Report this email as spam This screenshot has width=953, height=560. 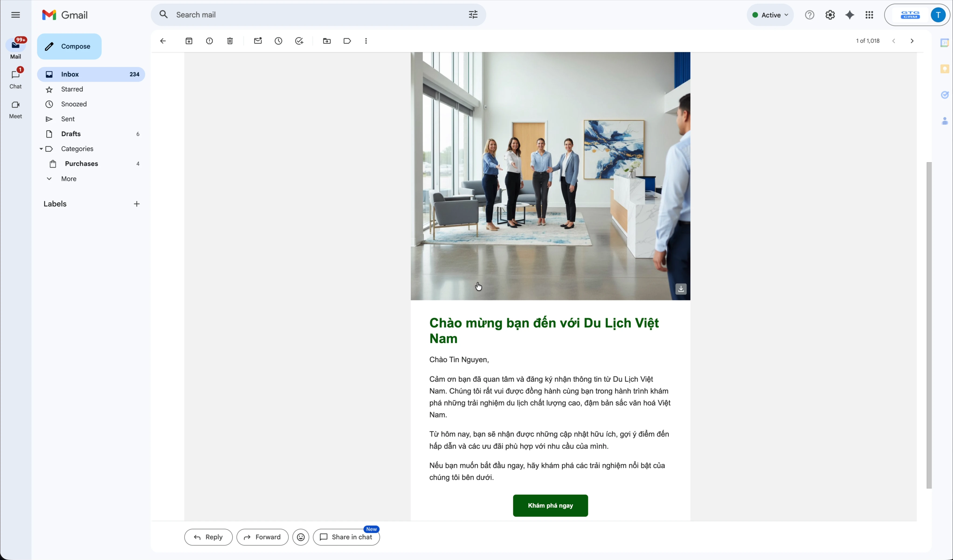pos(210,41)
